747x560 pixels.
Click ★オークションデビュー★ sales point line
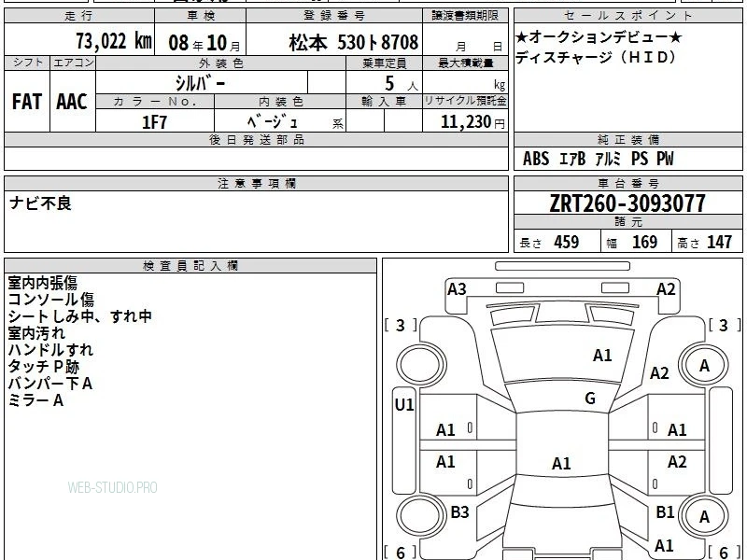point(599,37)
